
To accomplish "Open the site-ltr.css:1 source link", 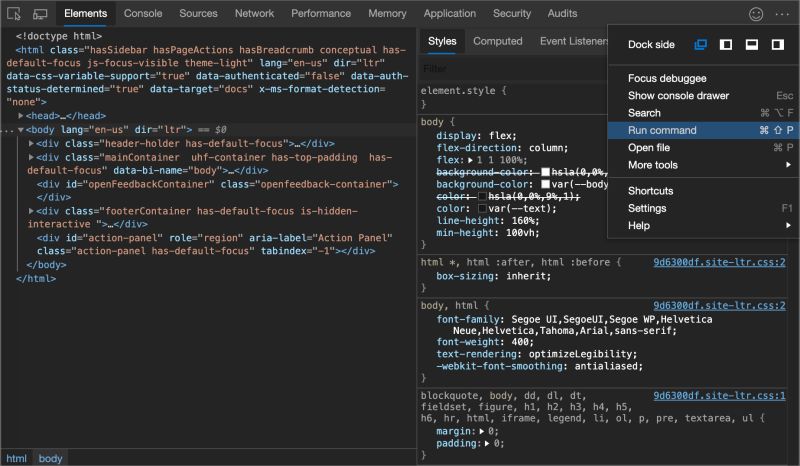I will coord(719,396).
